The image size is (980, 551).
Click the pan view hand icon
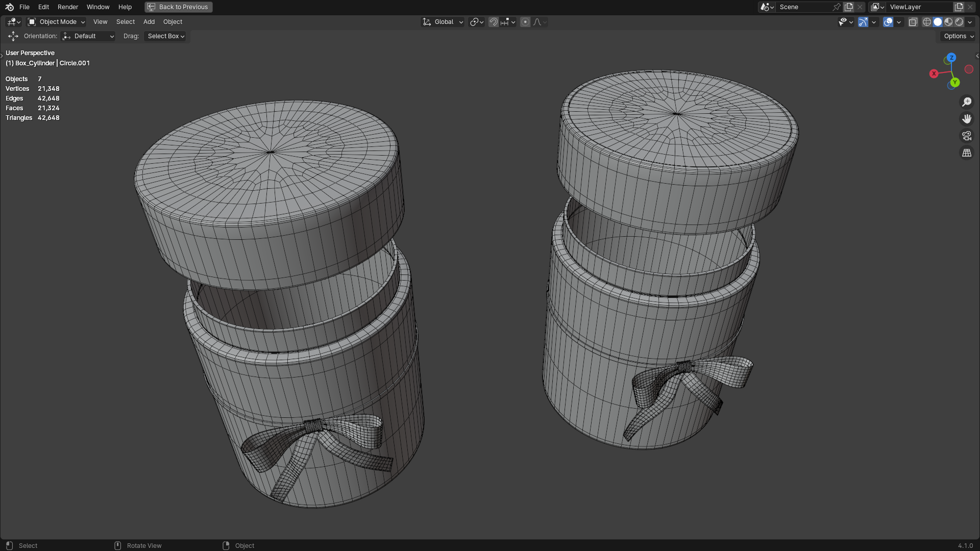coord(967,119)
